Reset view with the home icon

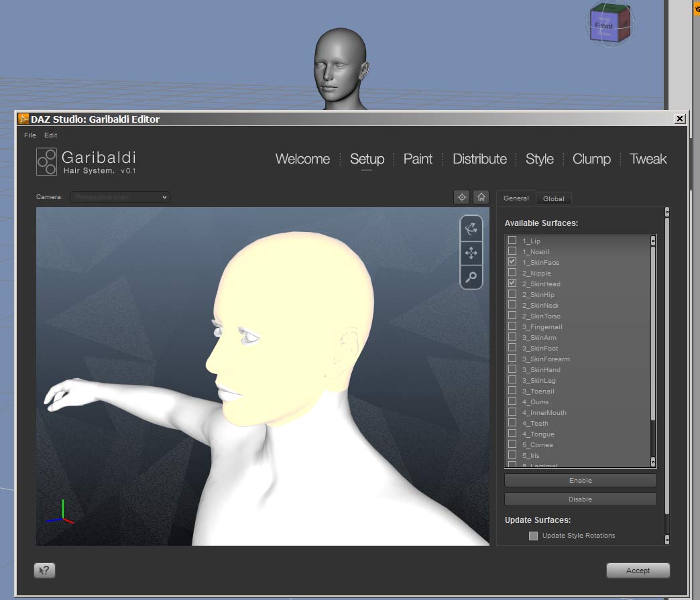481,197
